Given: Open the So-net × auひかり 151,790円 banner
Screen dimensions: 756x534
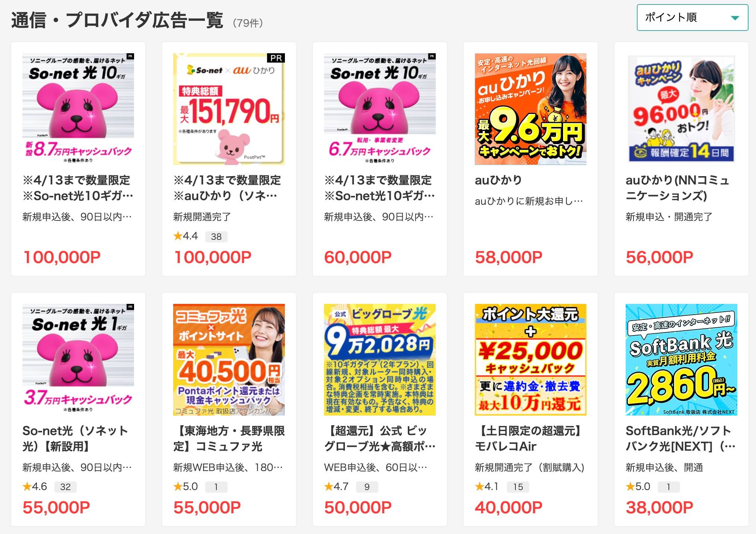Looking at the screenshot, I should point(229,109).
